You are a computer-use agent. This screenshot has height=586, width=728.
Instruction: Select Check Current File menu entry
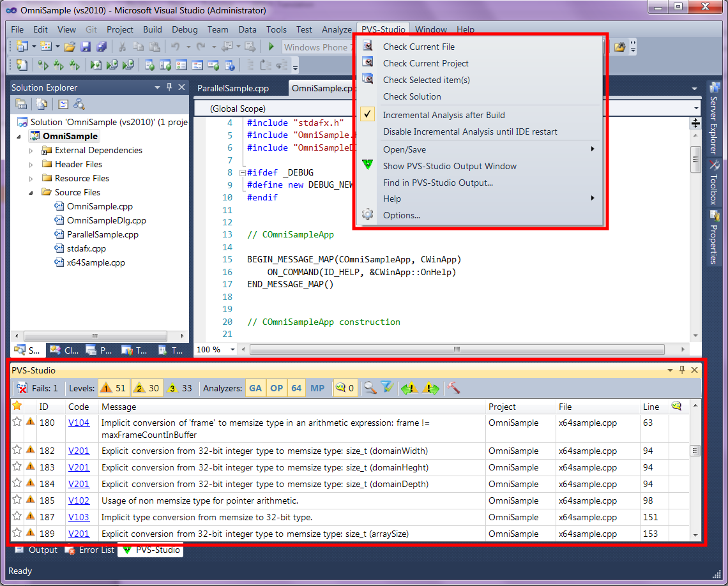tap(480, 47)
